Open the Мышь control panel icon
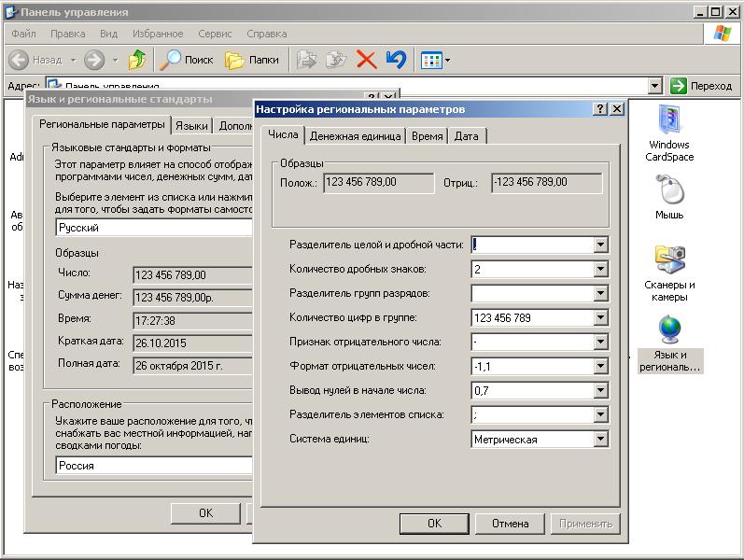This screenshot has width=744, height=560. tap(669, 197)
